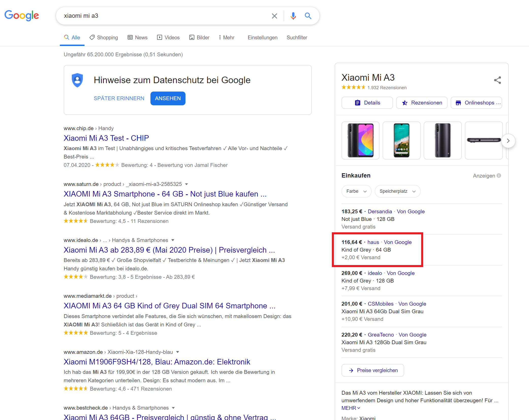Image resolution: width=529 pixels, height=420 pixels.
Task: Open the Details button in the product panel
Action: 367,103
